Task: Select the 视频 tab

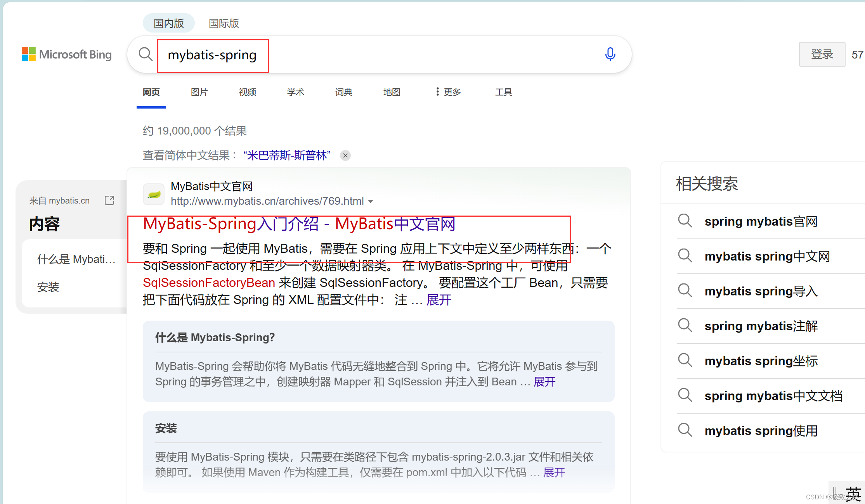Action: 248,92
